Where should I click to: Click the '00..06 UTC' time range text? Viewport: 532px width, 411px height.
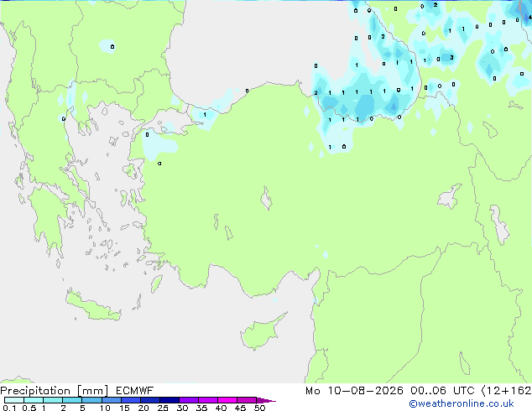(x=442, y=391)
